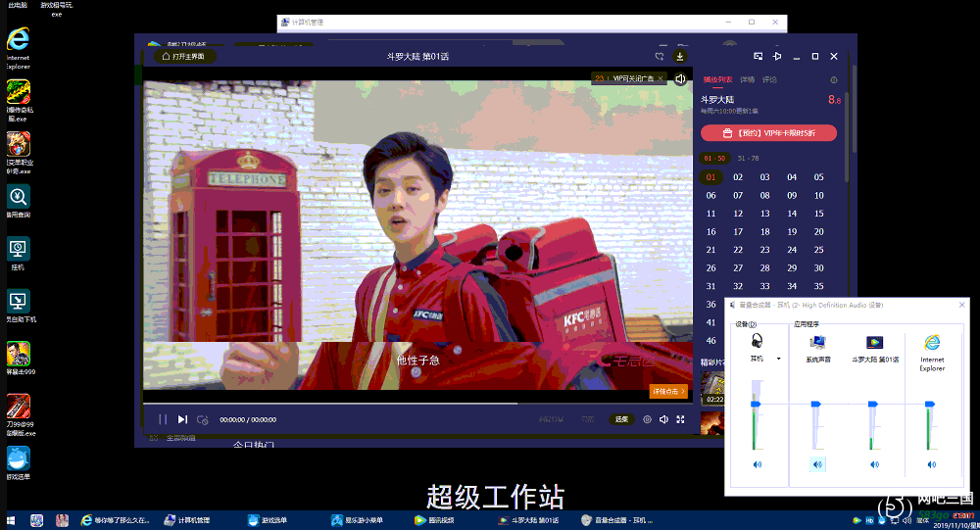Image resolution: width=980 pixels, height=530 pixels.
Task: Select episode range 51-78
Action: tap(748, 158)
